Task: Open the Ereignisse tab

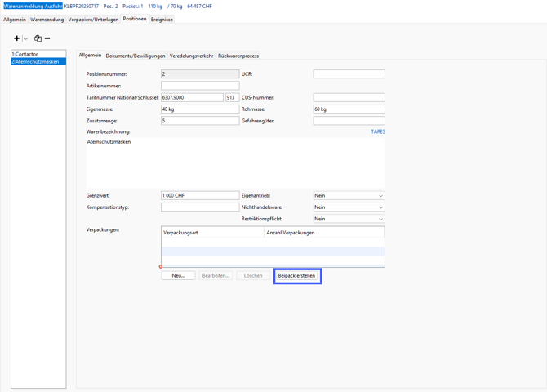Action: point(162,20)
